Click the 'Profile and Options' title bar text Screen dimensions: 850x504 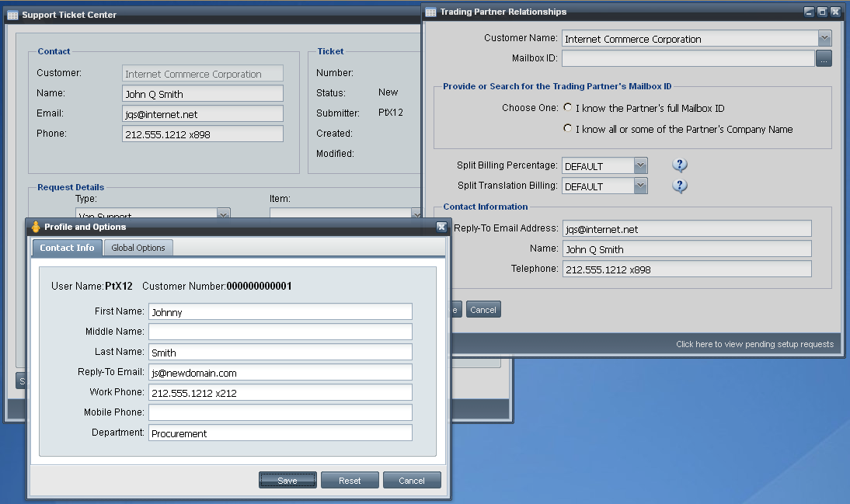tap(85, 227)
